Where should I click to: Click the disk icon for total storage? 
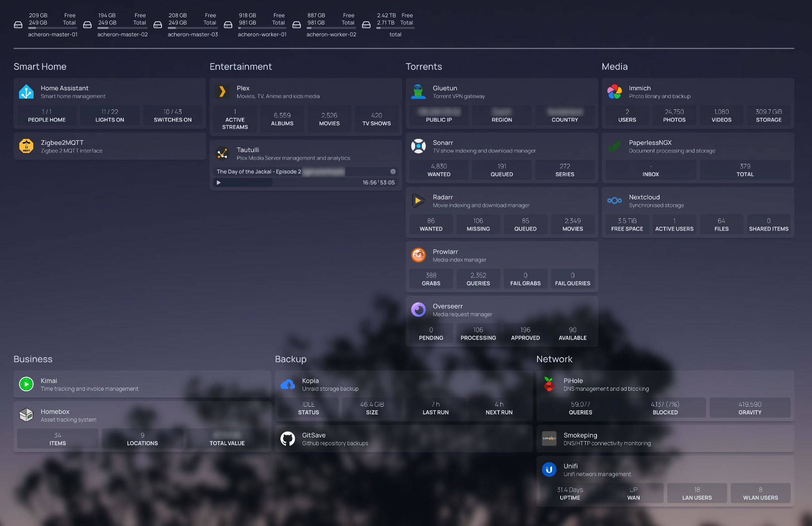366,25
